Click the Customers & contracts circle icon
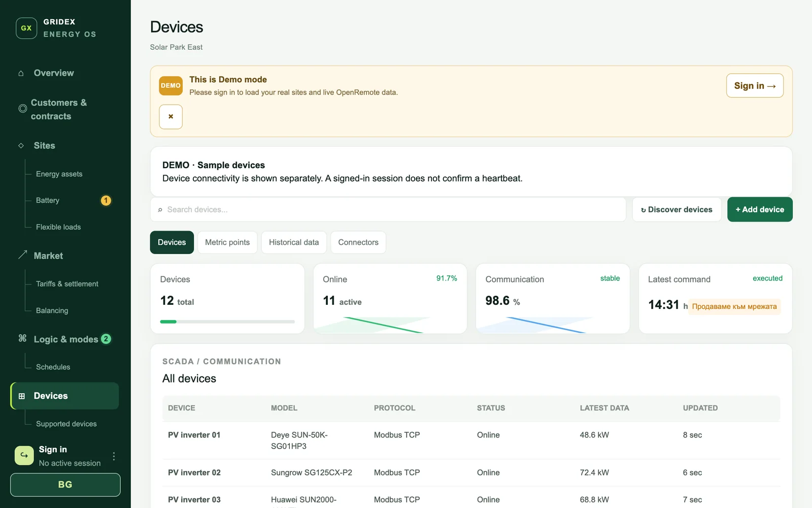 tap(22, 109)
